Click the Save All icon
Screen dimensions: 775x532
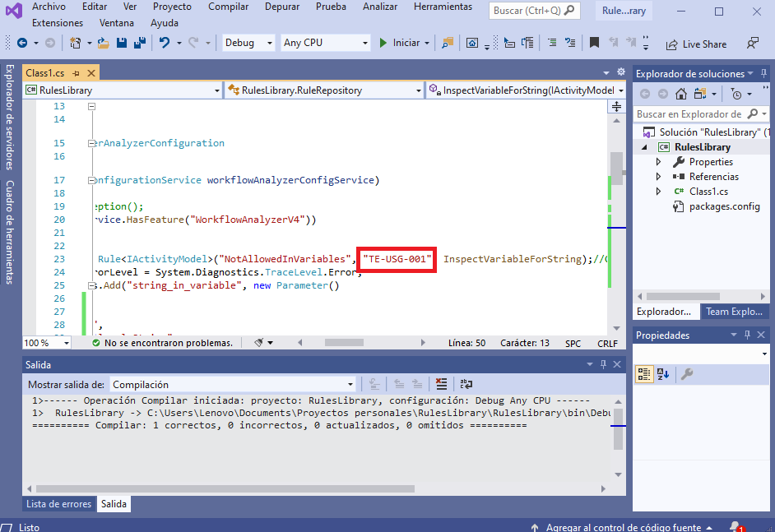[140, 43]
